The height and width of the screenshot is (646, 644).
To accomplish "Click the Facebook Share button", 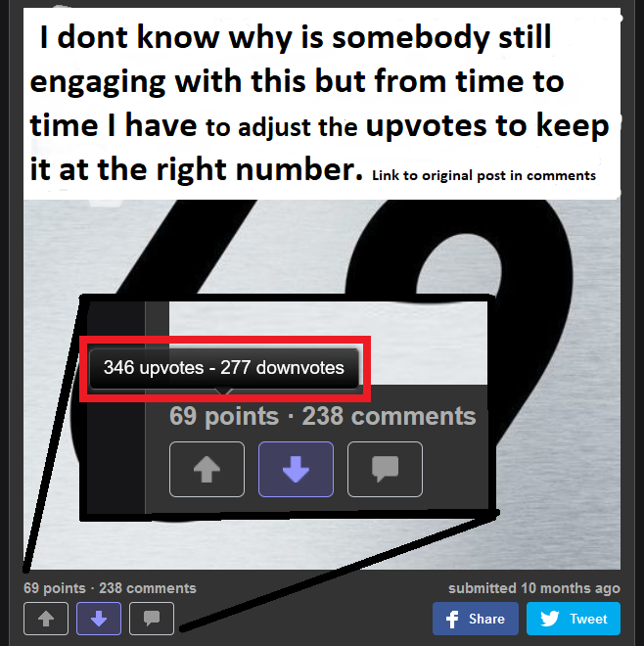I will tap(476, 619).
